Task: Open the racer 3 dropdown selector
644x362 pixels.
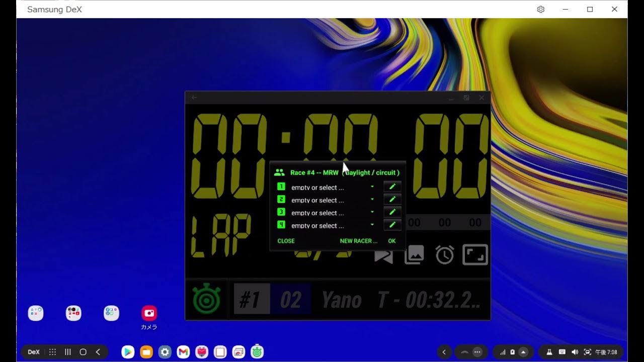Action: click(x=333, y=213)
